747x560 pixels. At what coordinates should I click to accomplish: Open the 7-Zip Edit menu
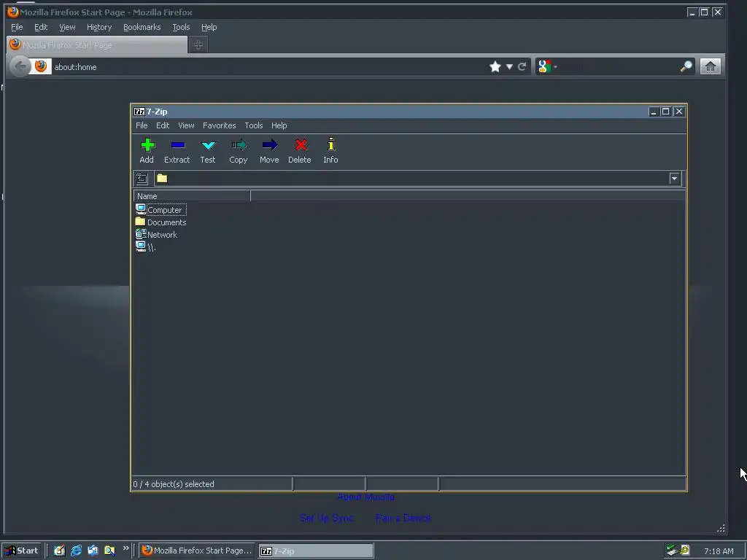[x=163, y=125]
